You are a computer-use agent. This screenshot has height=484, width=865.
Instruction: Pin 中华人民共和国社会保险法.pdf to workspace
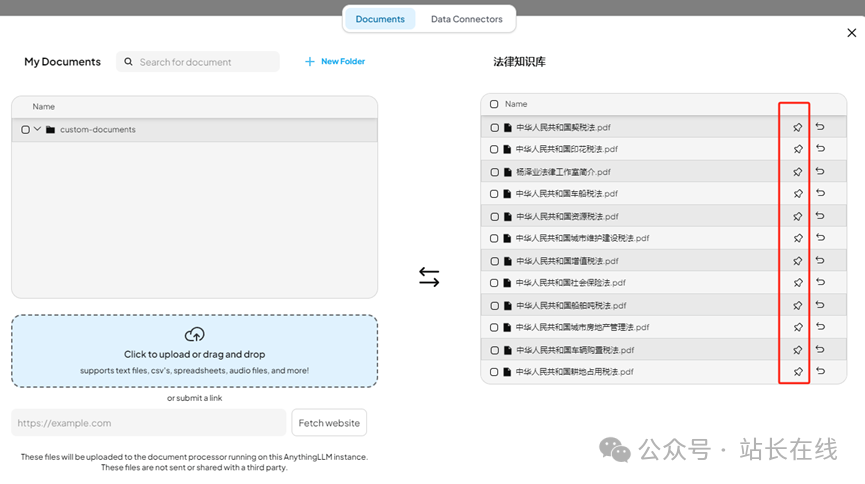pyautogui.click(x=798, y=283)
